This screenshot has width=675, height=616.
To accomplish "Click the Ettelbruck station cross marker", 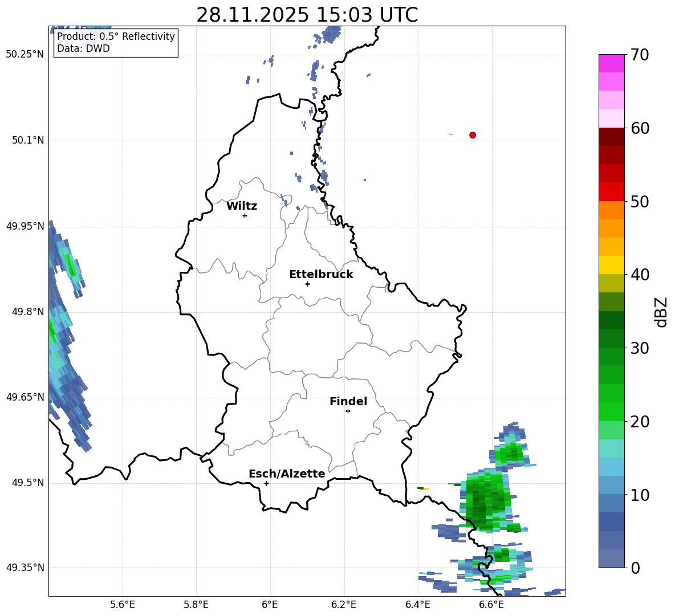I will (307, 284).
